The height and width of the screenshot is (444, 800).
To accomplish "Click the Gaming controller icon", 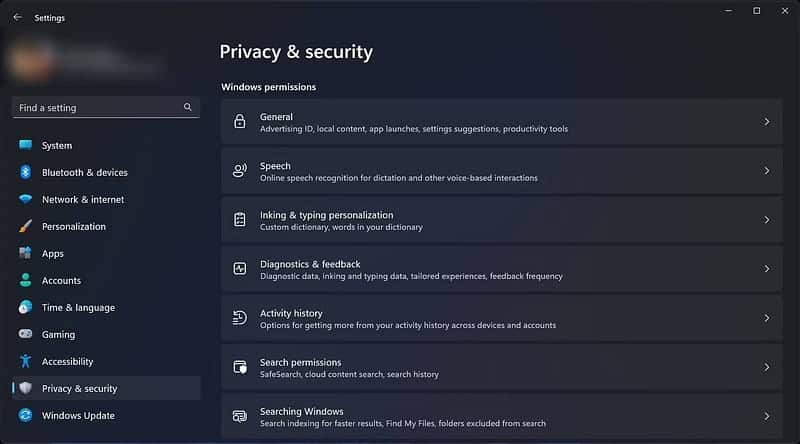I will 25,334.
